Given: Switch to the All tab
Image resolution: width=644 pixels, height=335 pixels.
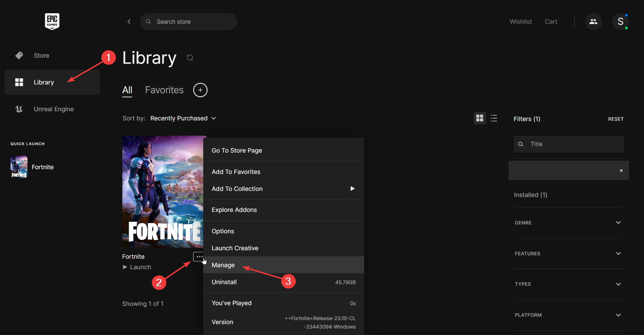Looking at the screenshot, I should (127, 90).
